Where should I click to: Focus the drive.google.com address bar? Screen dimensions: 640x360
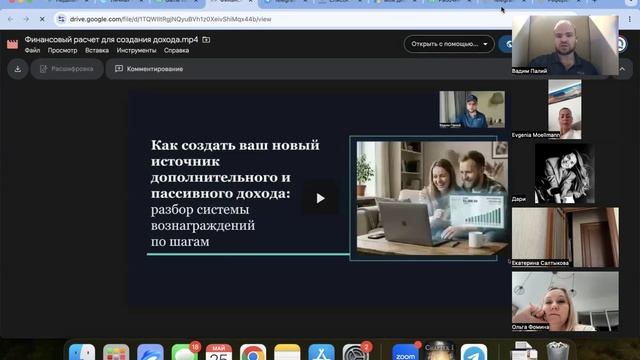click(x=171, y=19)
